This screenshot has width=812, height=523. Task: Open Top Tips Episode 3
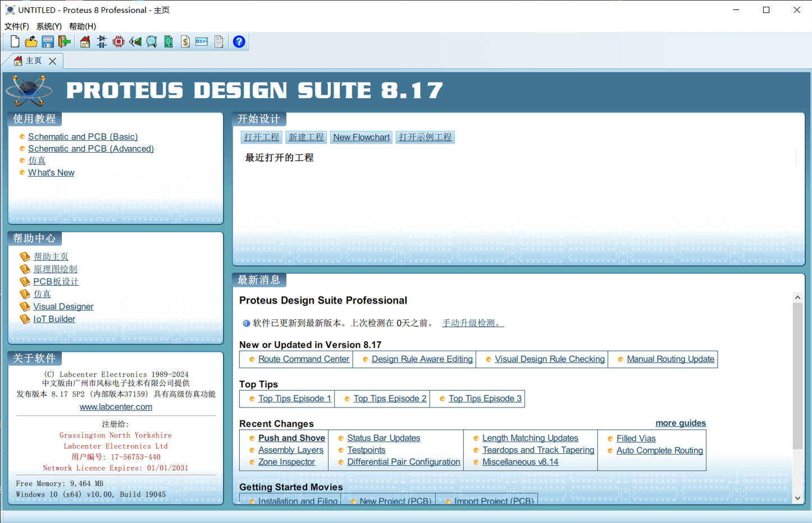[x=485, y=398]
